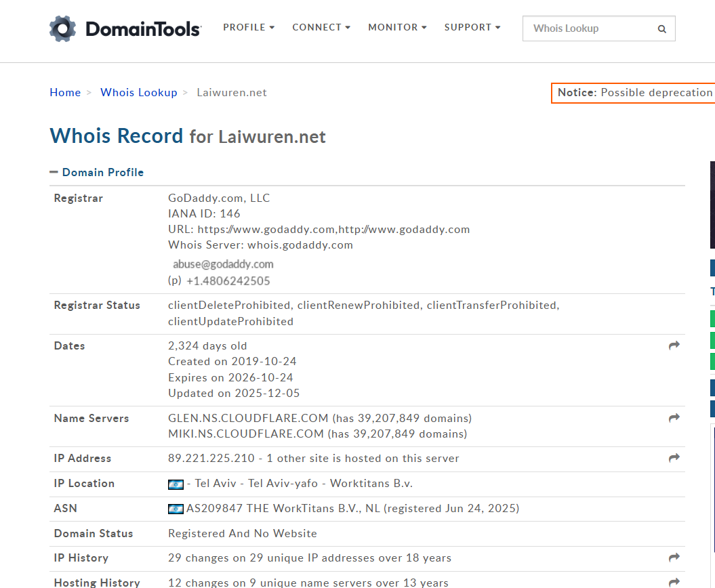Open IP History arrow icon
Screen dimensions: 715x588
point(674,558)
